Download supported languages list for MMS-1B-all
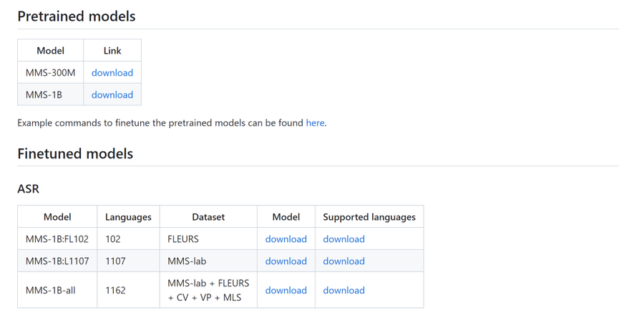644x313 pixels. [343, 290]
